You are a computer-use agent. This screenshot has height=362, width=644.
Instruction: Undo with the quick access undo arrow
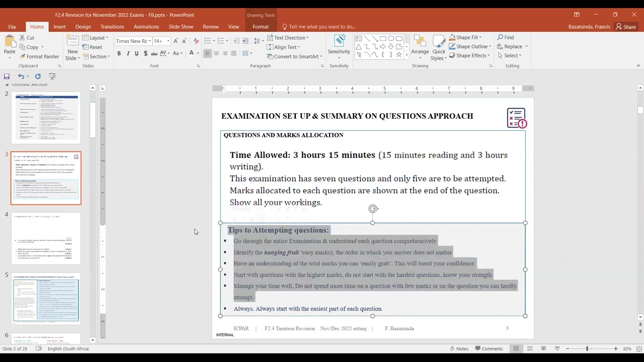point(21,76)
